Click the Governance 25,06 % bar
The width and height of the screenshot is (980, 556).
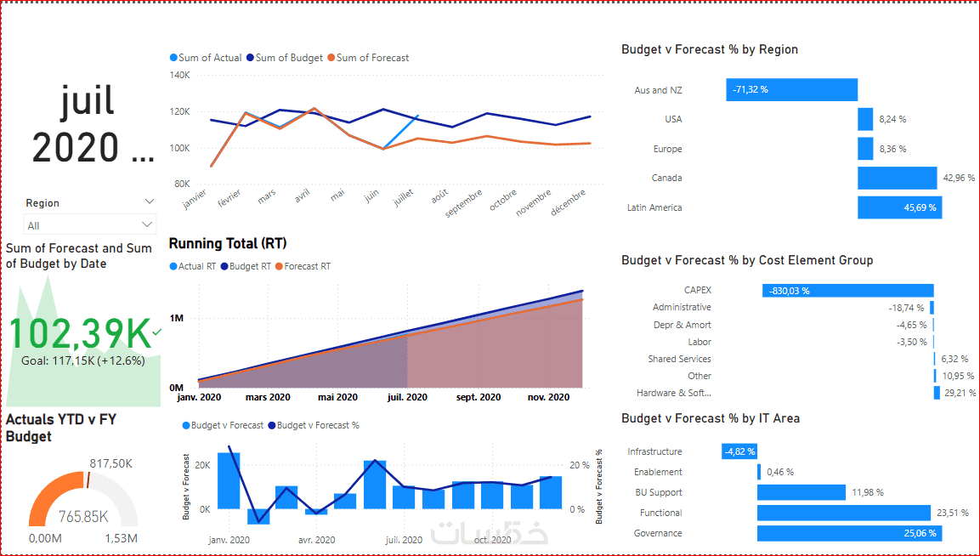(849, 534)
